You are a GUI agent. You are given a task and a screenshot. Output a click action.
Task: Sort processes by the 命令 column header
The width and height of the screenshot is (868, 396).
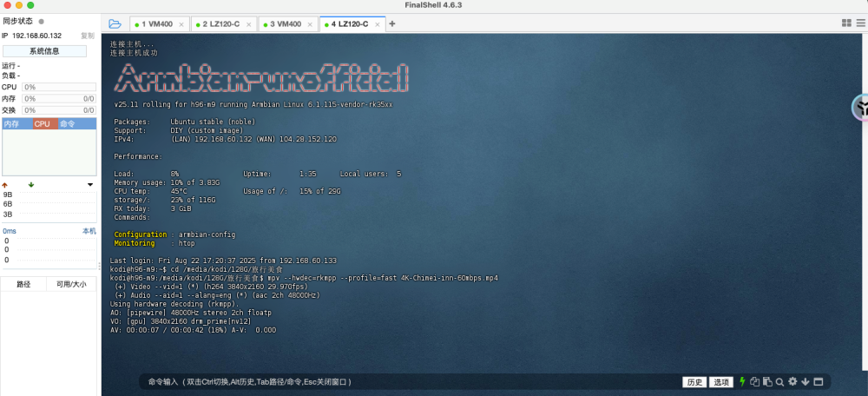pyautogui.click(x=77, y=124)
